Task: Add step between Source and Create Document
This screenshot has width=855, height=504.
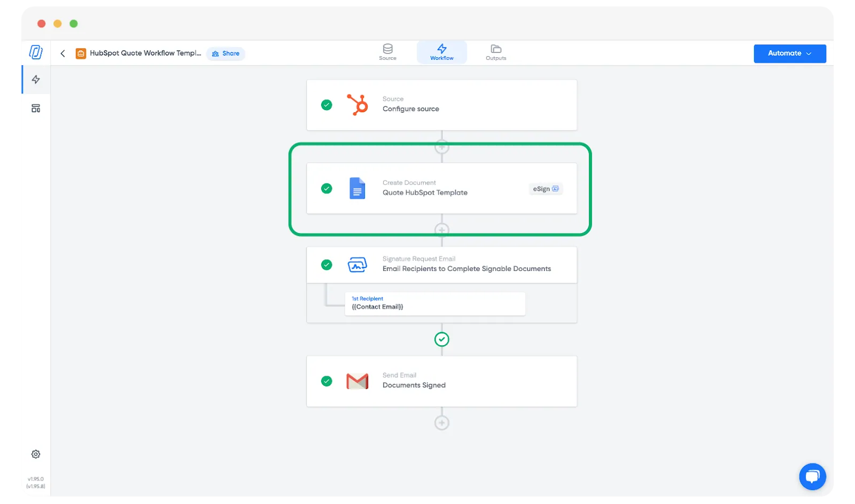Action: tap(441, 146)
